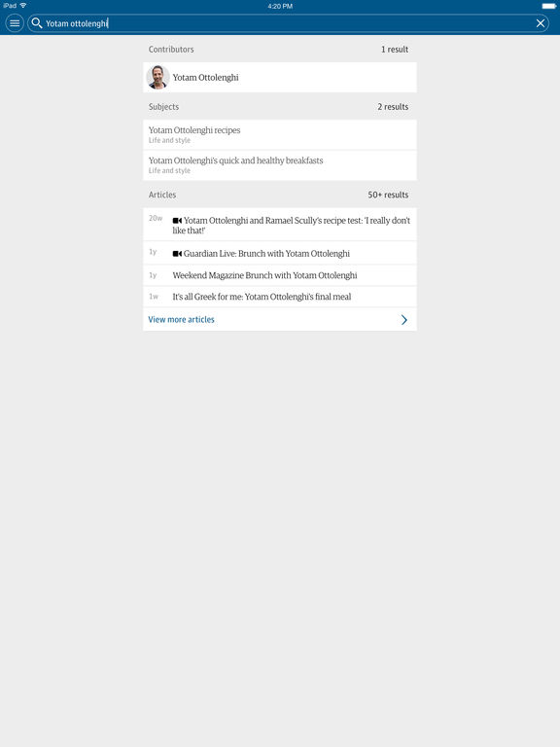Tap video icon of Guardian Live article
The width and height of the screenshot is (560, 747).
[x=177, y=254]
